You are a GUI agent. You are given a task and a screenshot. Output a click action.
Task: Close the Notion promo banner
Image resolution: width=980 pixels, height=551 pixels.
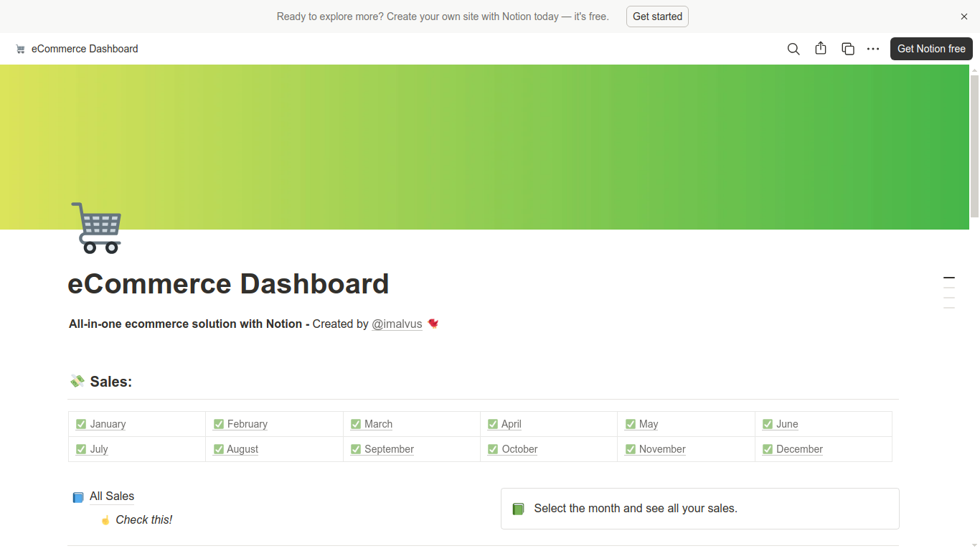(x=964, y=17)
